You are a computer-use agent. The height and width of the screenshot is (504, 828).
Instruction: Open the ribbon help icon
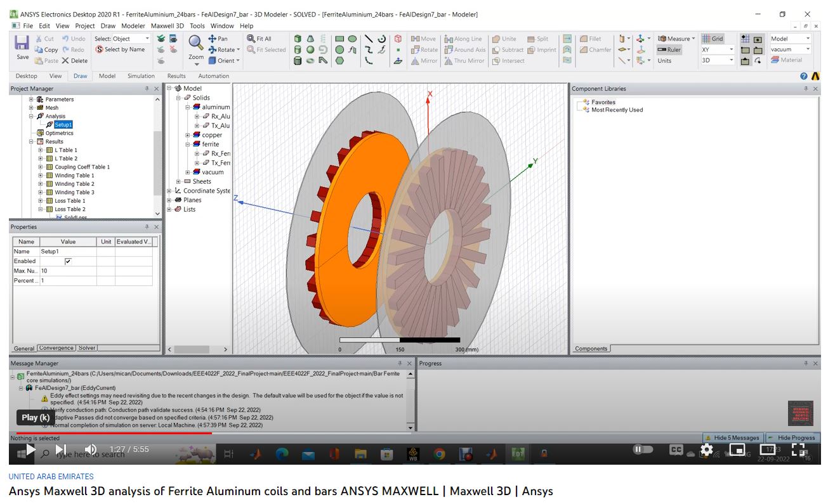pos(805,76)
